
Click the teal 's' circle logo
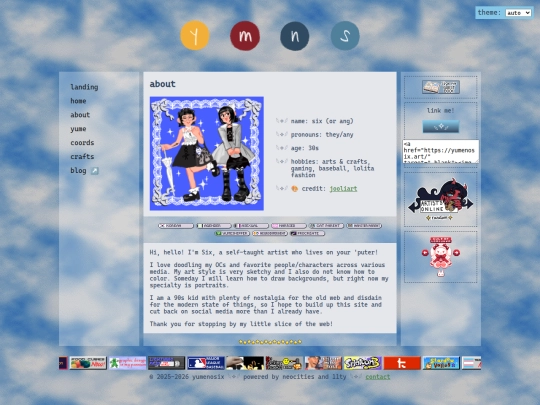pos(345,36)
